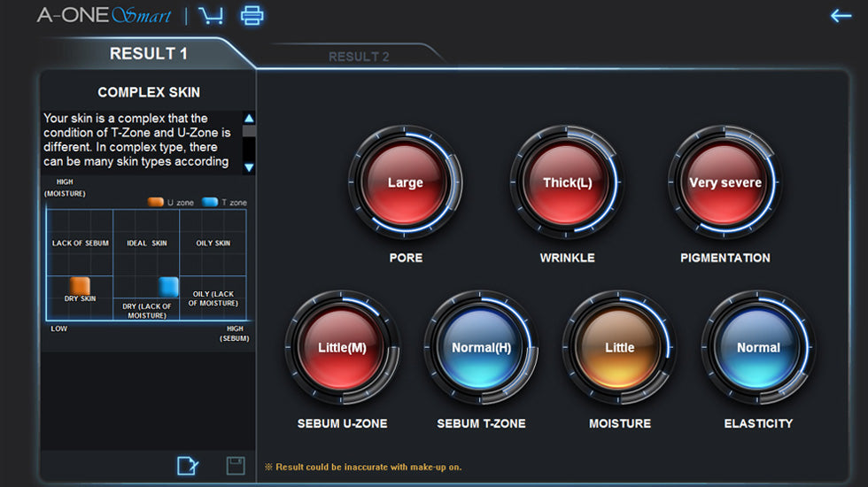
Task: Click the blue T zone marker on chart
Action: point(168,286)
